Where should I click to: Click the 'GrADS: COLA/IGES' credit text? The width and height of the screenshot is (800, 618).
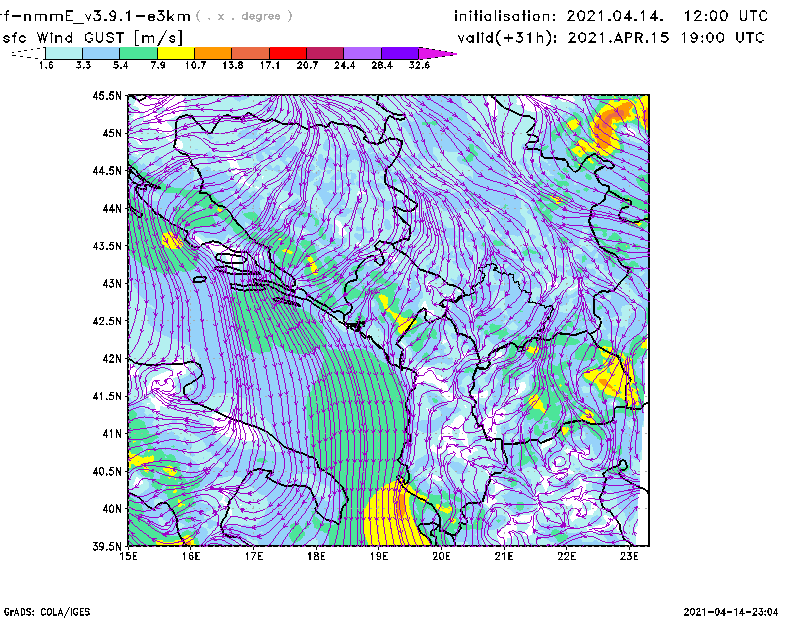coord(47,612)
